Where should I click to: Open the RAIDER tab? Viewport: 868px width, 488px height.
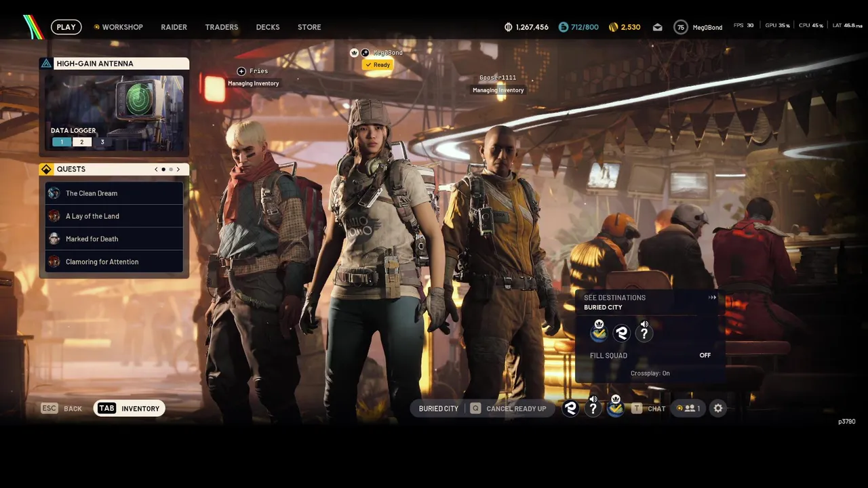[174, 27]
